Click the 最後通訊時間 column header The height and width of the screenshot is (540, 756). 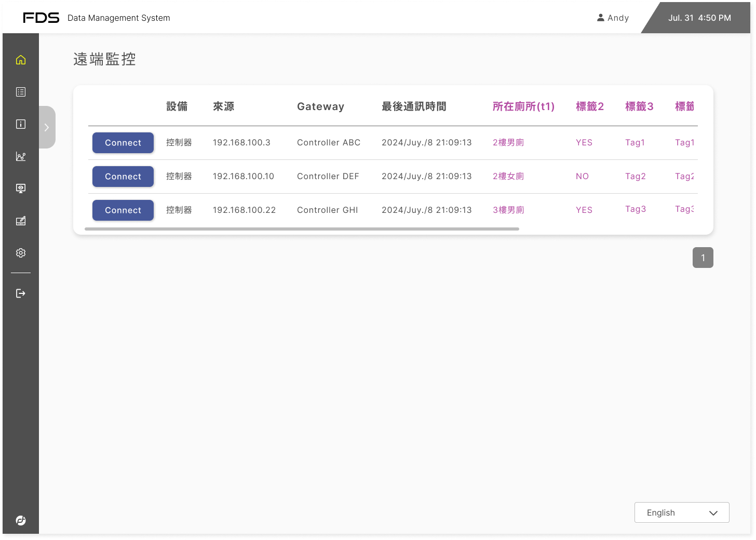click(x=414, y=106)
